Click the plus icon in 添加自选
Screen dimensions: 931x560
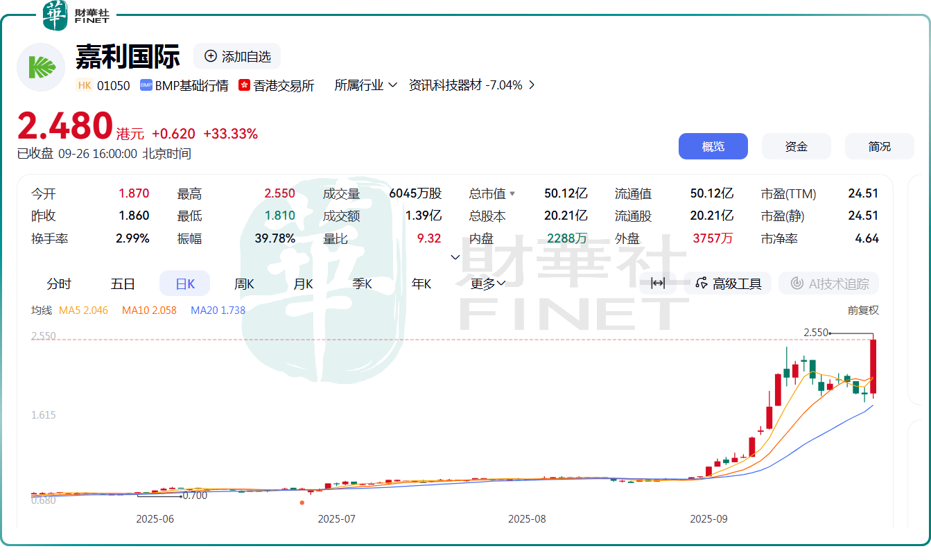pyautogui.click(x=210, y=56)
